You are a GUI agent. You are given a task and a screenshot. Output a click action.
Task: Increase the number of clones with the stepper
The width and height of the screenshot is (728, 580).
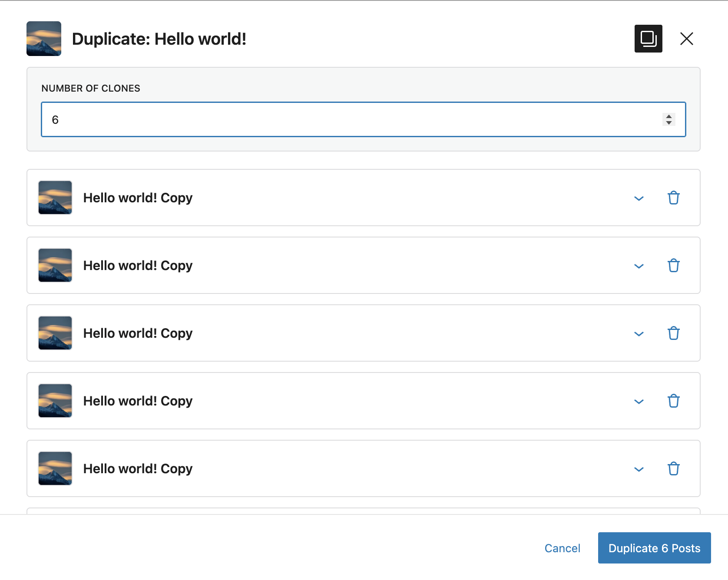click(x=668, y=116)
